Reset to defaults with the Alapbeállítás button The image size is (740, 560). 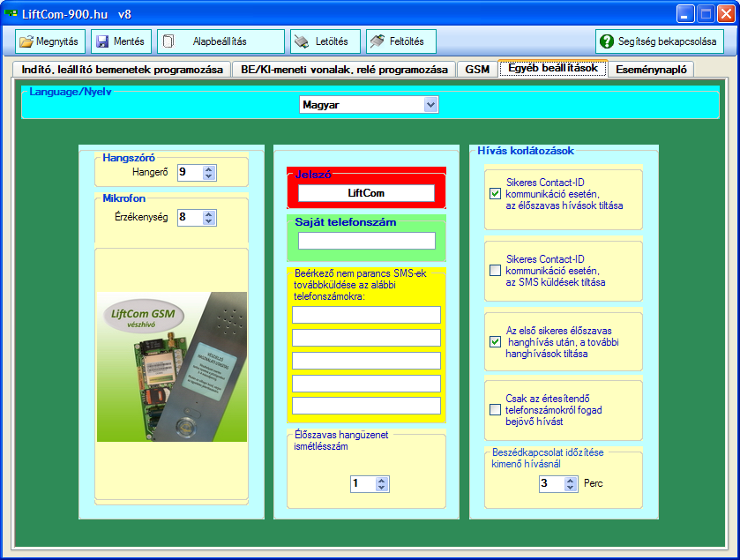[x=221, y=41]
